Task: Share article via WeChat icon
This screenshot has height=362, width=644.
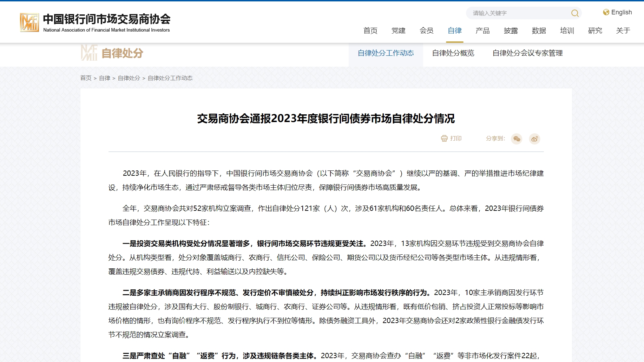Action: pos(517,139)
